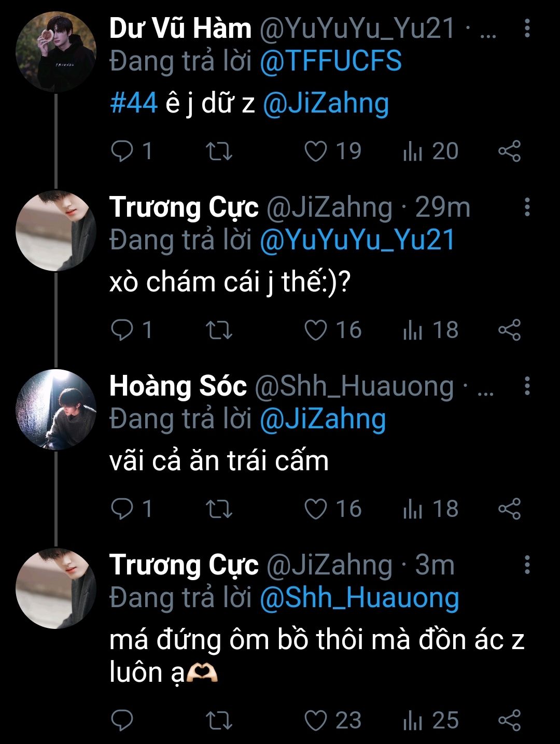Open the #44 hashtag

[134, 103]
